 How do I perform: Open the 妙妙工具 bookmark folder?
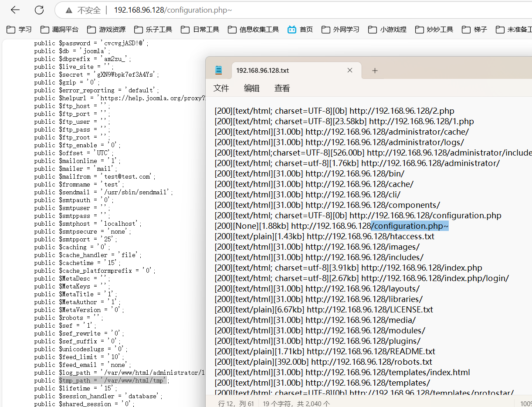434,30
